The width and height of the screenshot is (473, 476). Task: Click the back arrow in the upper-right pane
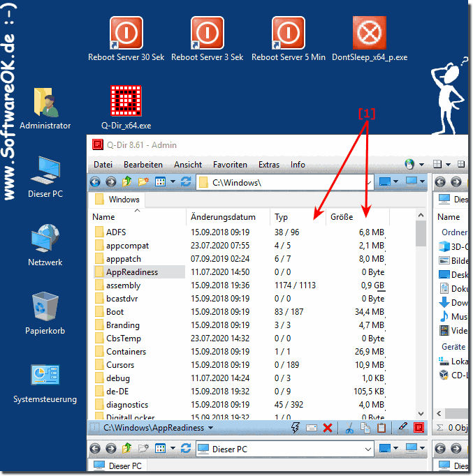(440, 182)
